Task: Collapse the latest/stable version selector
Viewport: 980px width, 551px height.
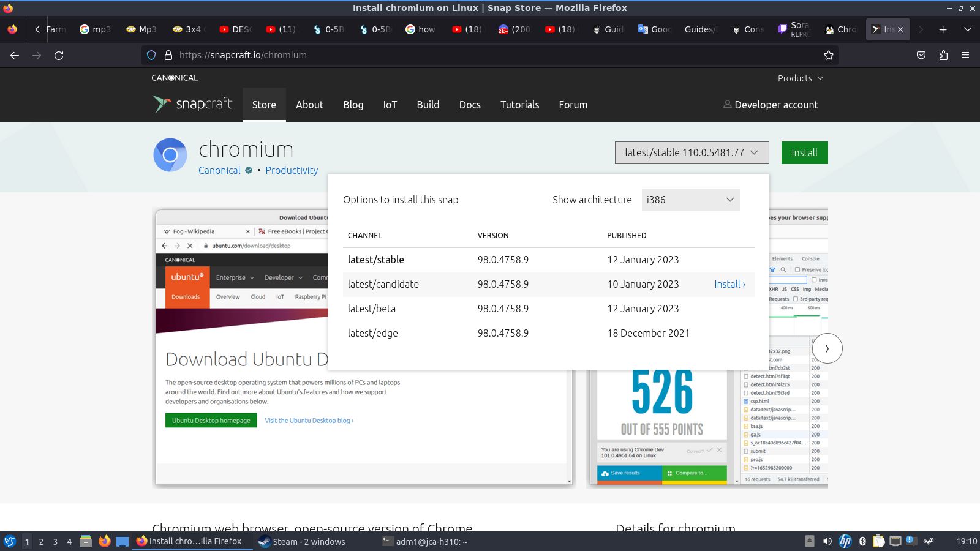Action: (x=692, y=152)
